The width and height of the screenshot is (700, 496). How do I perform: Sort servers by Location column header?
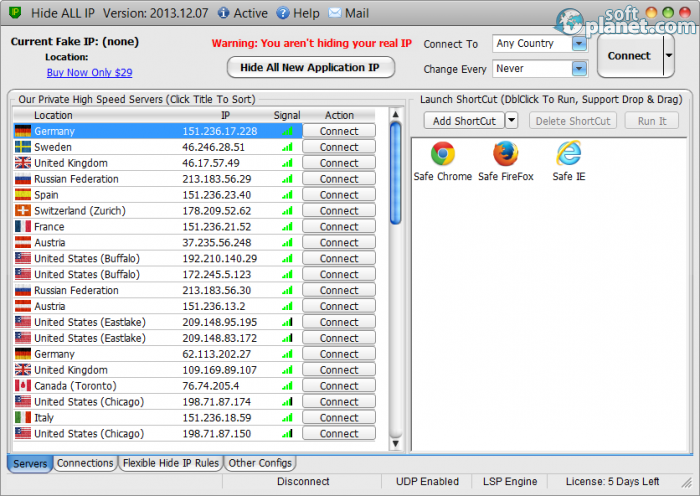(53, 115)
